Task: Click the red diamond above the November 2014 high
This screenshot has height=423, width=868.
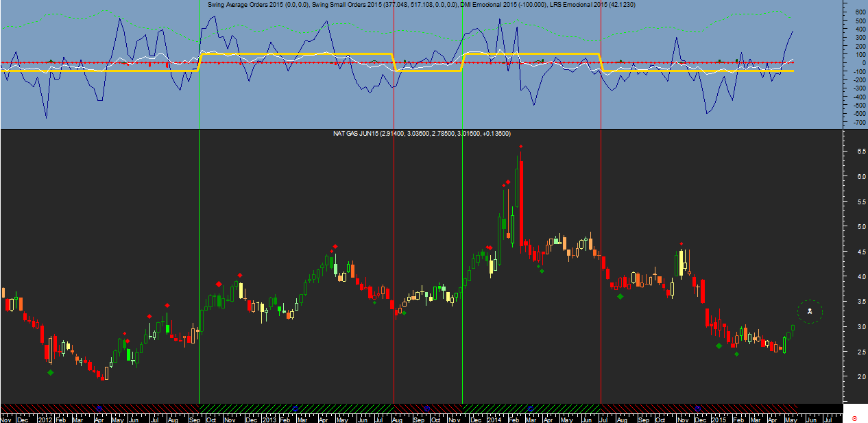Action: [x=681, y=243]
